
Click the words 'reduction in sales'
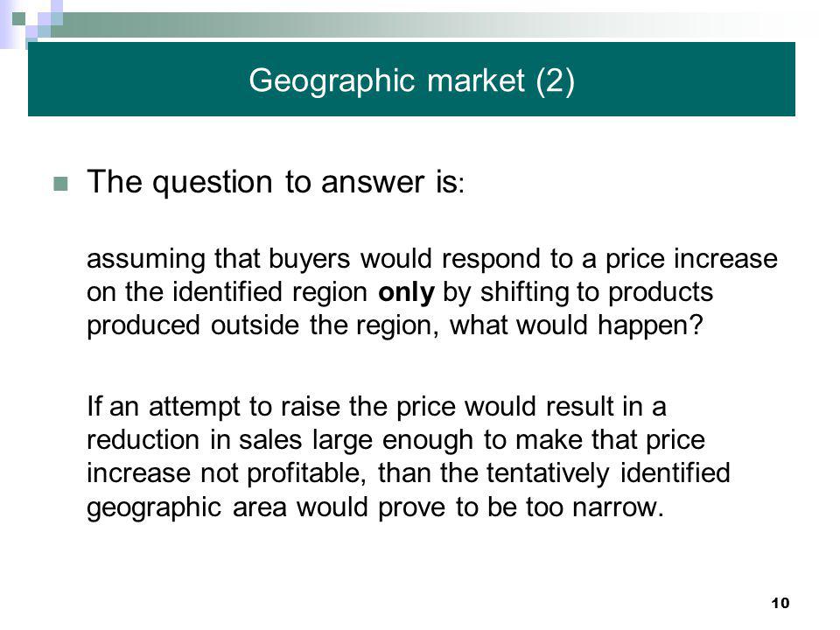194,440
